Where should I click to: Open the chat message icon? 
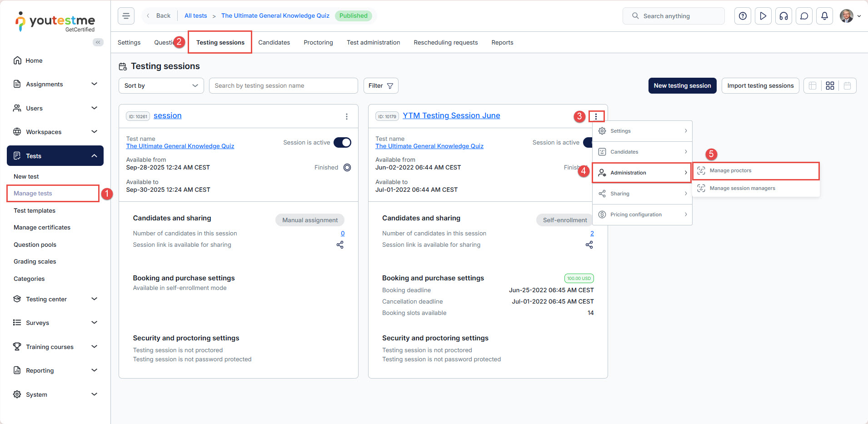(x=804, y=16)
